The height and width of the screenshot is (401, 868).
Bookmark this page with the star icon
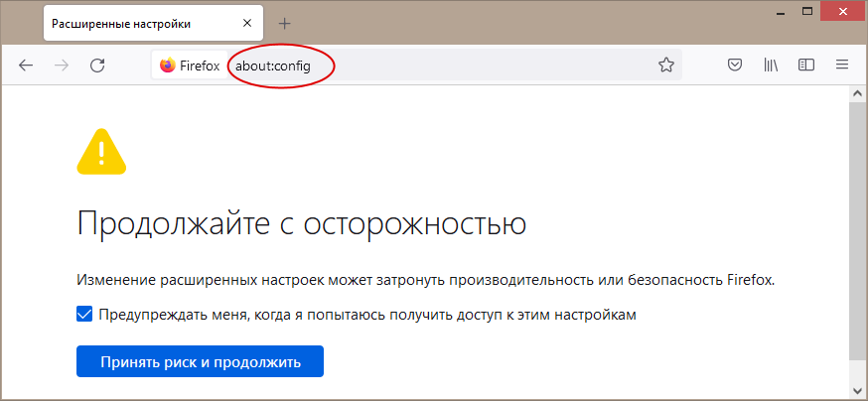[666, 66]
